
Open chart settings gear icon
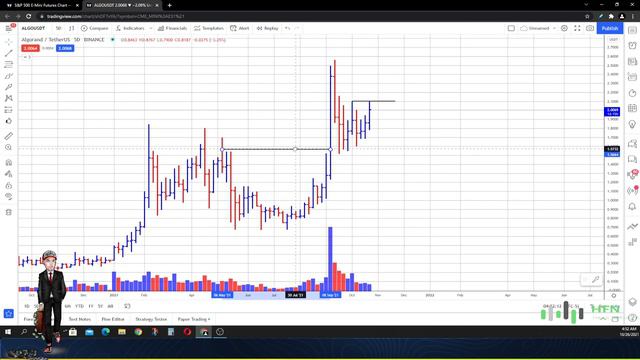coord(564,28)
